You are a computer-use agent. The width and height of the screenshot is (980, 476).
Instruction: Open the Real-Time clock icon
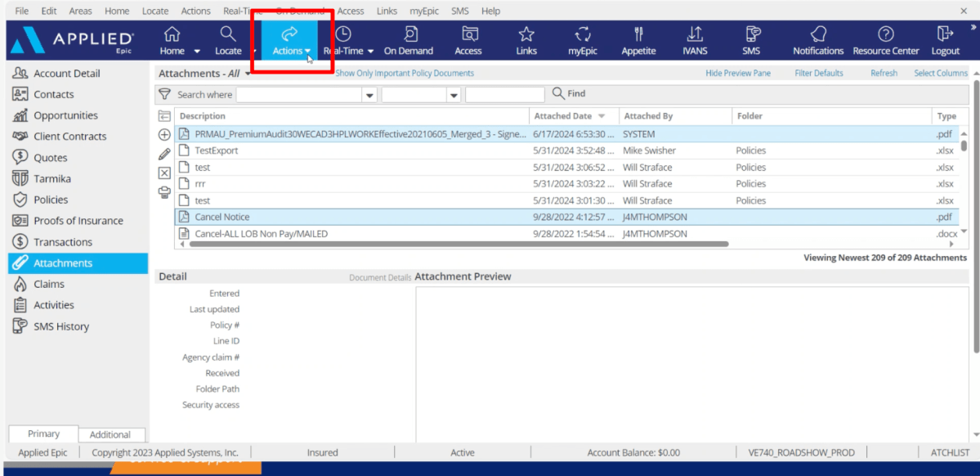(x=343, y=34)
